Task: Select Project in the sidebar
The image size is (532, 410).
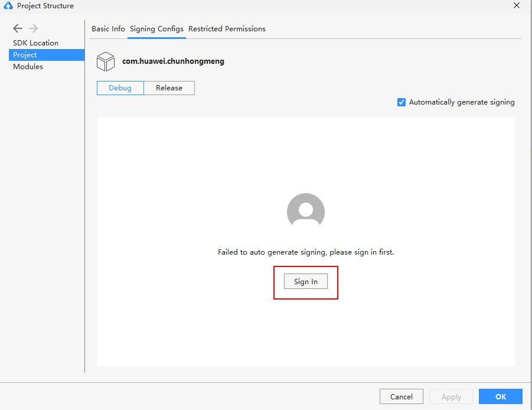Action: [x=47, y=55]
